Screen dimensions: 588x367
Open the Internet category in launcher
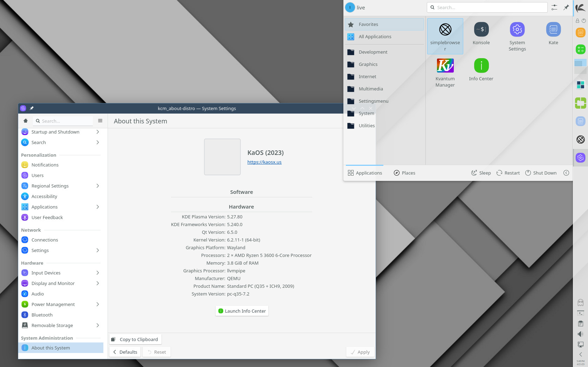(x=384, y=77)
